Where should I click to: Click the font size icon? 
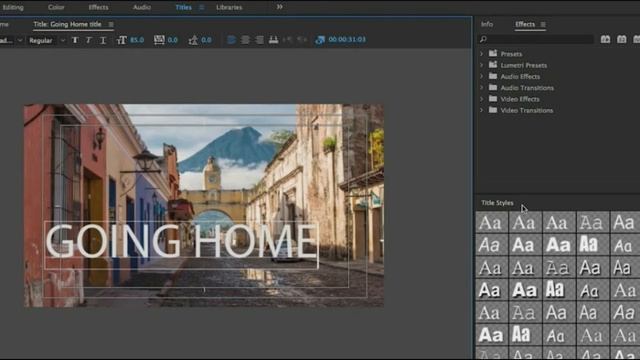tap(121, 40)
